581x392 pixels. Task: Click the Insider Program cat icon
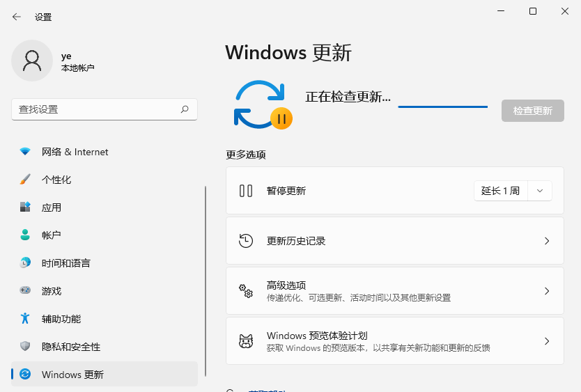pyautogui.click(x=246, y=341)
